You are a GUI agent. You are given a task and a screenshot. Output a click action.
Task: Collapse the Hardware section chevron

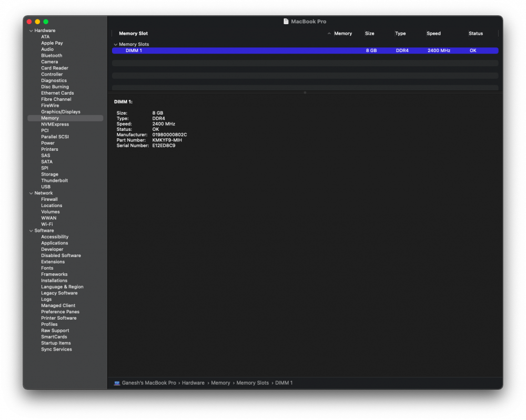(x=31, y=30)
